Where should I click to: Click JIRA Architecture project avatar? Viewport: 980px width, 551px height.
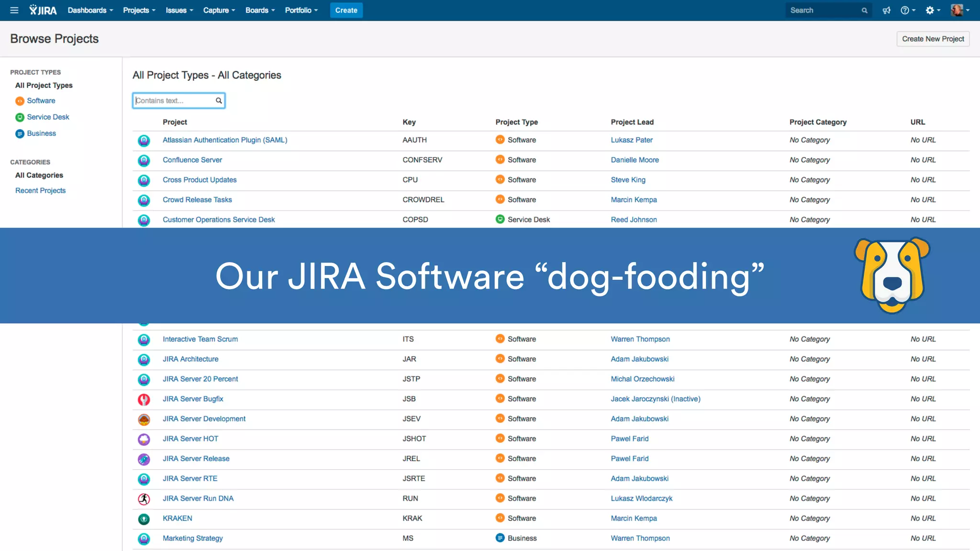coord(144,360)
